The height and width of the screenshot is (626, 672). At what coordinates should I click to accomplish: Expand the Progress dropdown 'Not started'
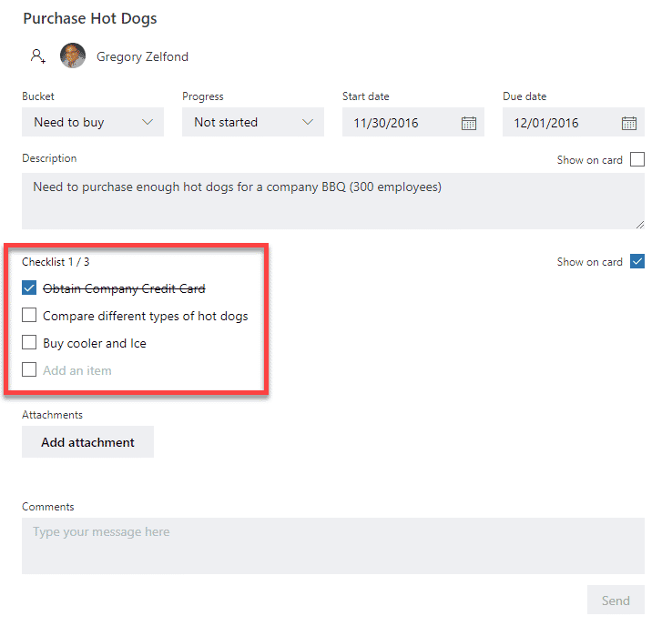[x=253, y=122]
